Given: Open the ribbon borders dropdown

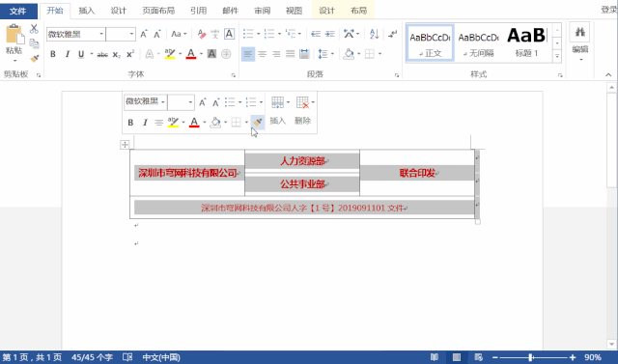Looking at the screenshot, I should coord(379,54).
